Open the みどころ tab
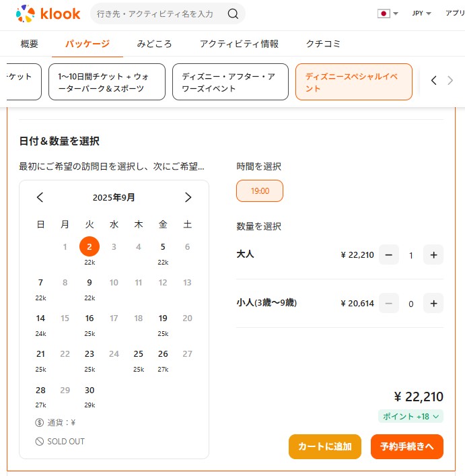Image resolution: width=465 pixels, height=476 pixels. [x=154, y=44]
